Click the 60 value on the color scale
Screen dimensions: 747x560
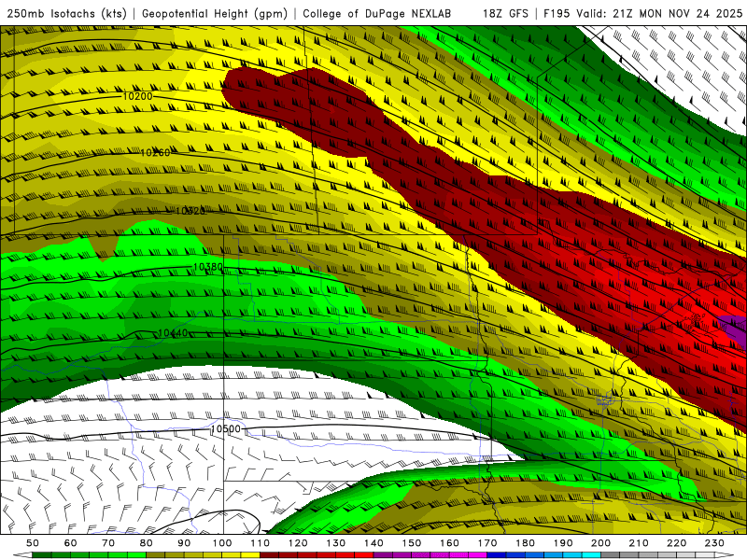[x=71, y=543]
